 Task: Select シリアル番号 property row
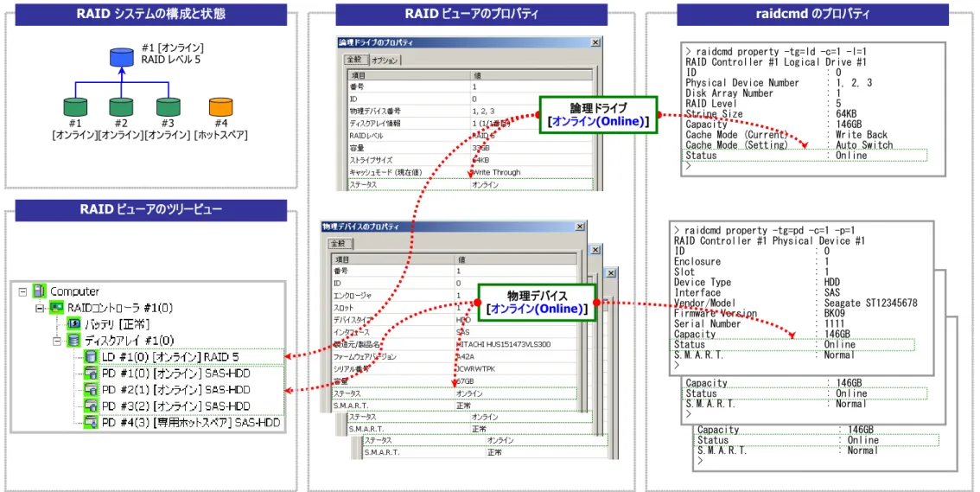point(455,369)
